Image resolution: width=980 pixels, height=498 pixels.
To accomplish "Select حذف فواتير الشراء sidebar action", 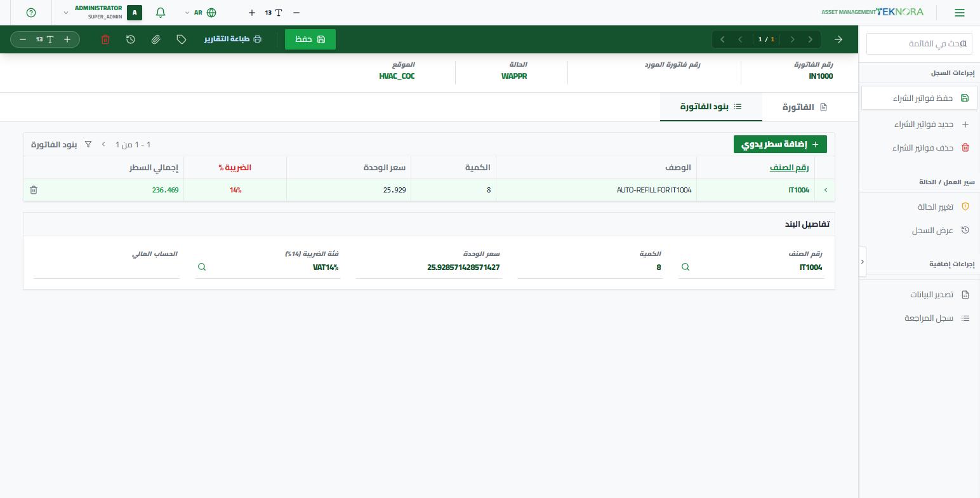I will 919,147.
